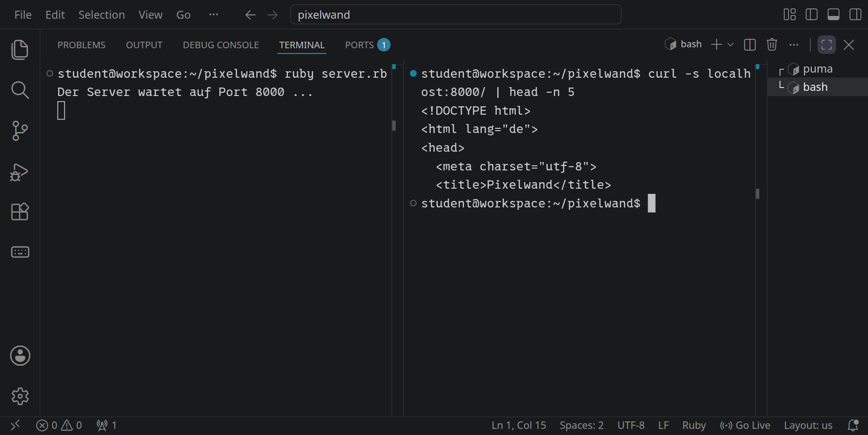This screenshot has width=868, height=435.
Task: Go back with the left arrow
Action: click(x=250, y=15)
